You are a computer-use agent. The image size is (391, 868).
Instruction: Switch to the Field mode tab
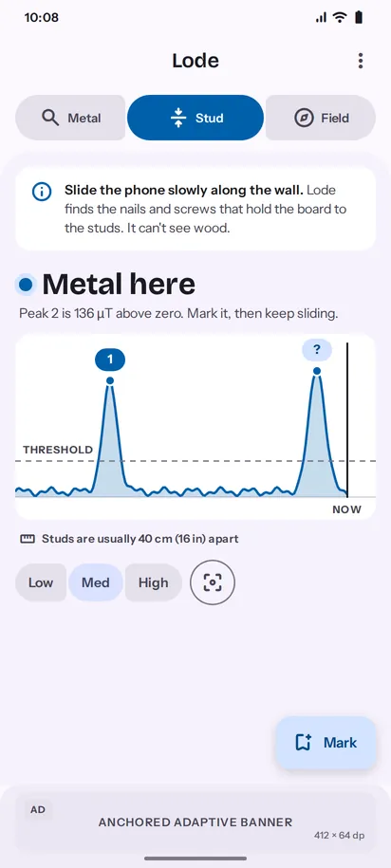[321, 118]
